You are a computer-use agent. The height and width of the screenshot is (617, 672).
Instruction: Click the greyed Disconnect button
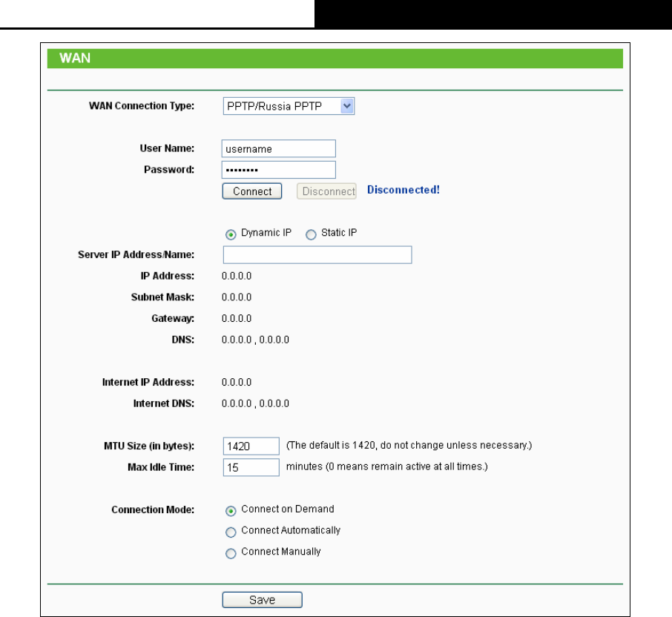[x=326, y=191]
